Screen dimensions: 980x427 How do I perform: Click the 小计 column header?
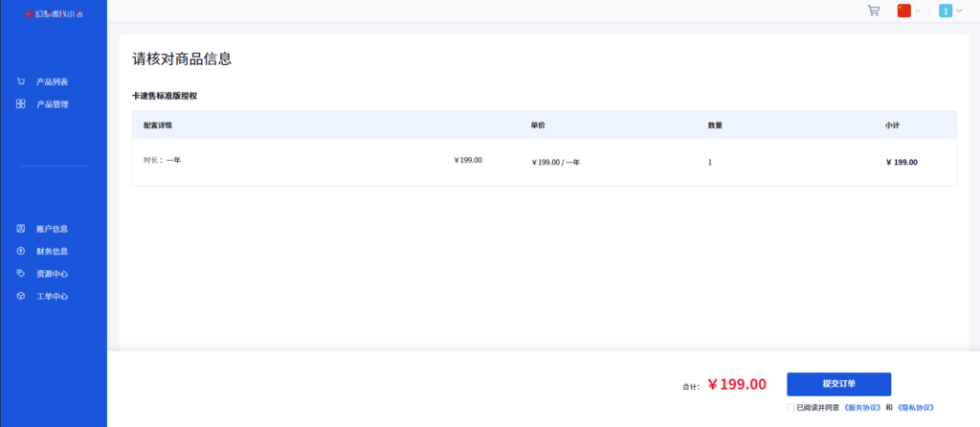point(892,125)
